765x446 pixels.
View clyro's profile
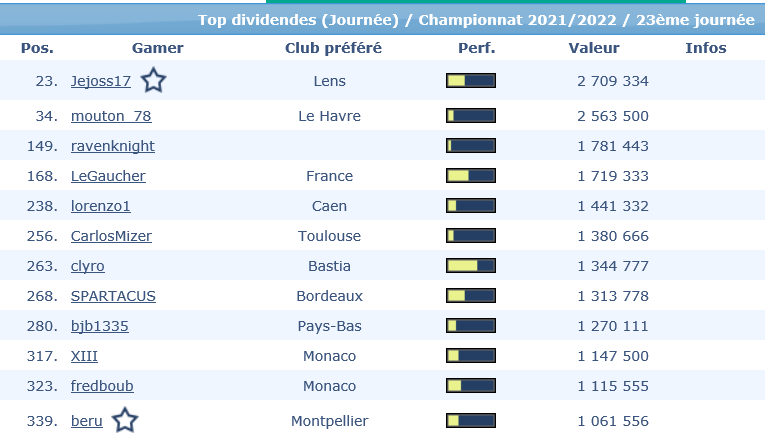coord(88,266)
